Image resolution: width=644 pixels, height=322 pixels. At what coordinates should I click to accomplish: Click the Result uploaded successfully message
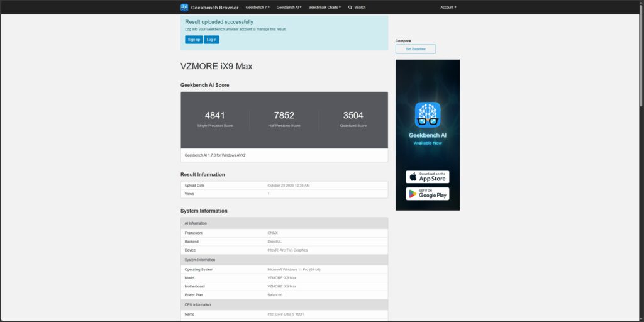[219, 22]
